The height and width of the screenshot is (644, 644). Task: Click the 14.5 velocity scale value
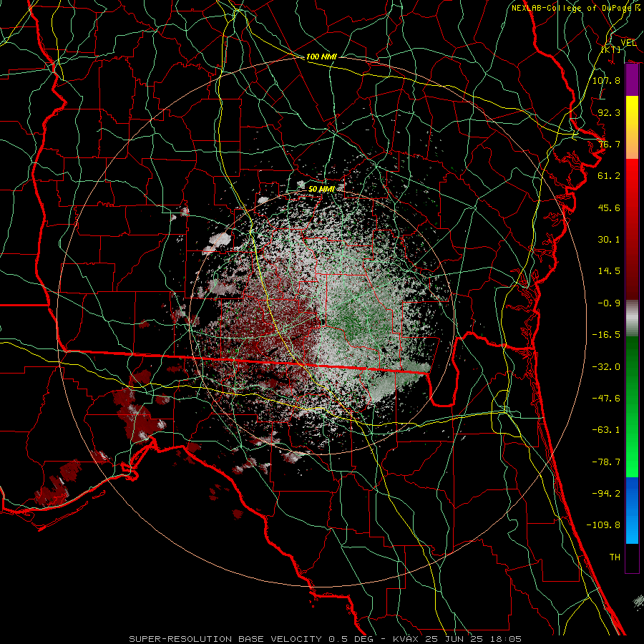[x=609, y=271]
